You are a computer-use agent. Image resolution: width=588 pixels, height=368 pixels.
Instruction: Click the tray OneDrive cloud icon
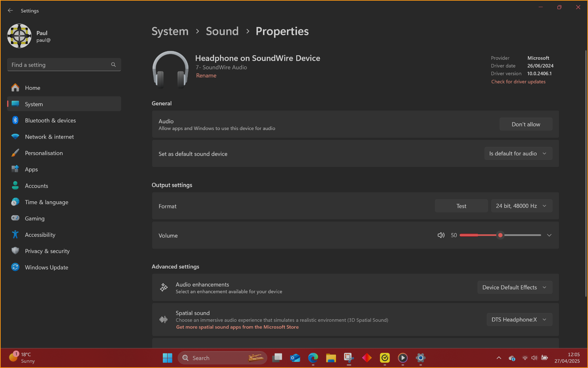pos(512,358)
